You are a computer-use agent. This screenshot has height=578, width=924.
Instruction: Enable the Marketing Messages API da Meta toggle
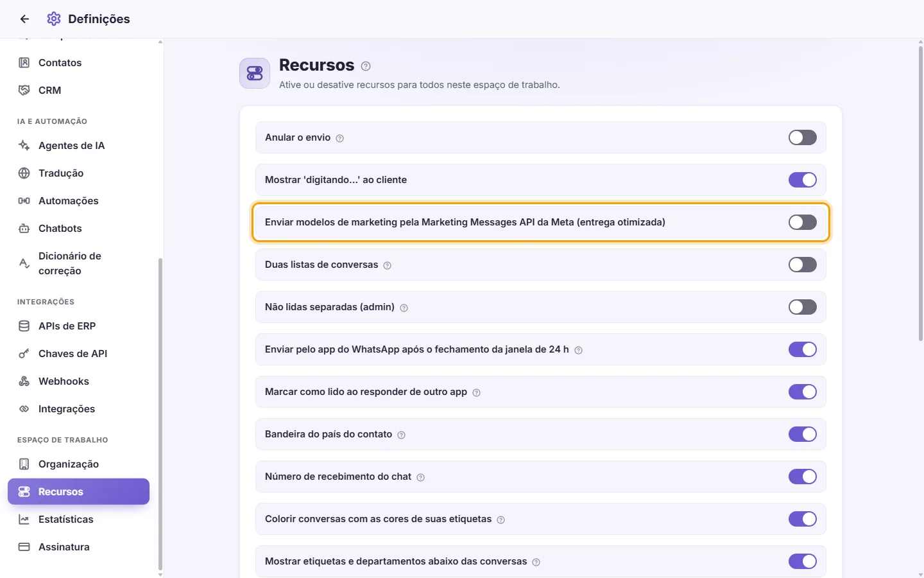click(x=803, y=222)
